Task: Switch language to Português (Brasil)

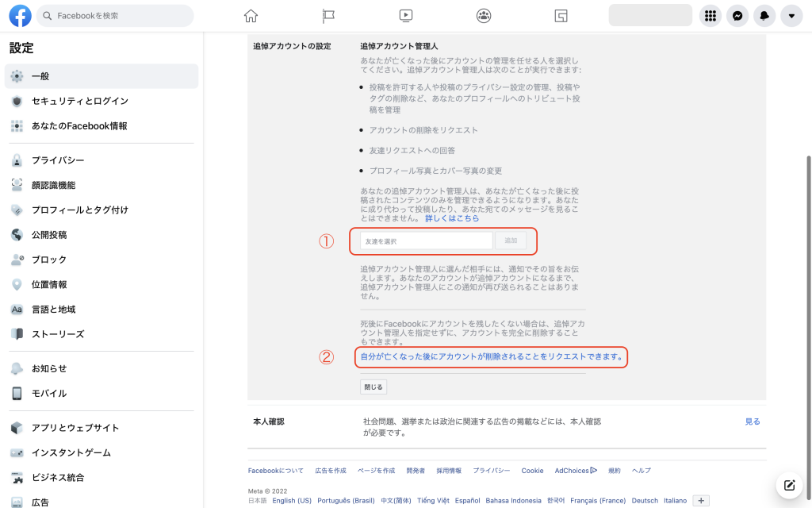Action: click(x=346, y=501)
